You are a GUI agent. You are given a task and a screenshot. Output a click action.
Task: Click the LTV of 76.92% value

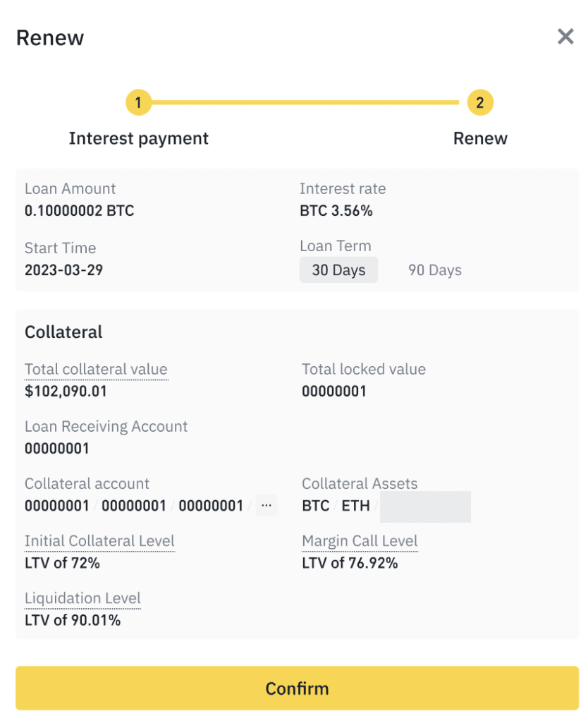(350, 563)
